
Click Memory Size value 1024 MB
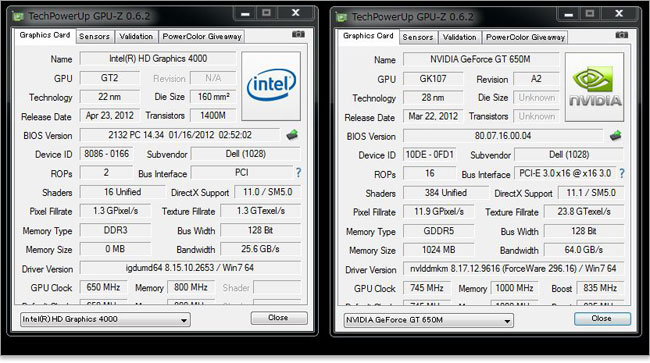[x=439, y=250]
